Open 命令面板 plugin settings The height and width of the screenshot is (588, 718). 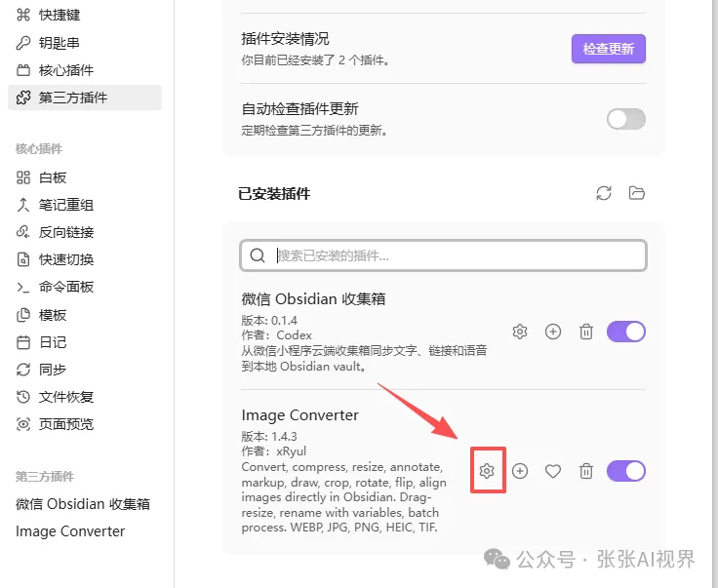(x=85, y=287)
